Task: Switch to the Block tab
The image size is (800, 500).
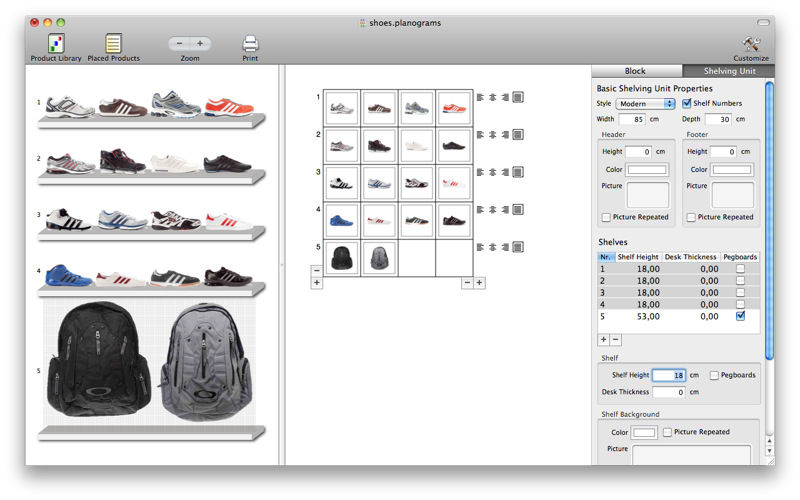Action: [x=637, y=71]
